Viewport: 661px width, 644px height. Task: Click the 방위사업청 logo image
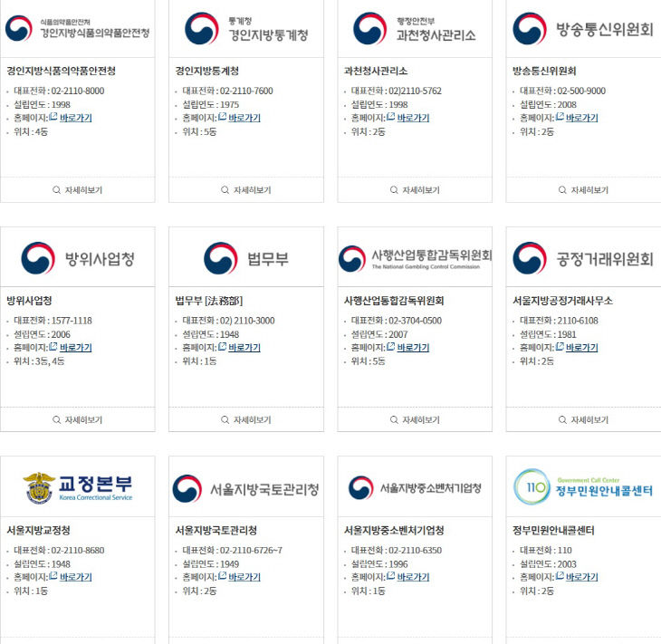point(78,258)
